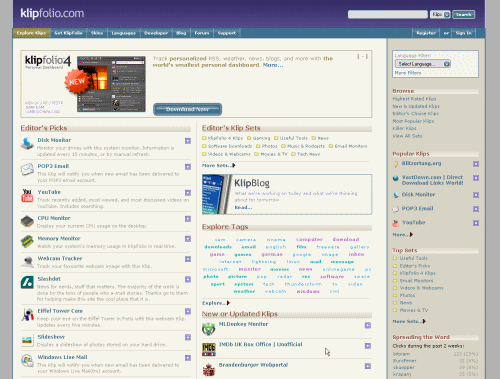Click purple add icon beside POP3 Email in Editor's Picks
Image resolution: width=500 pixels, height=379 pixels.
(x=188, y=167)
